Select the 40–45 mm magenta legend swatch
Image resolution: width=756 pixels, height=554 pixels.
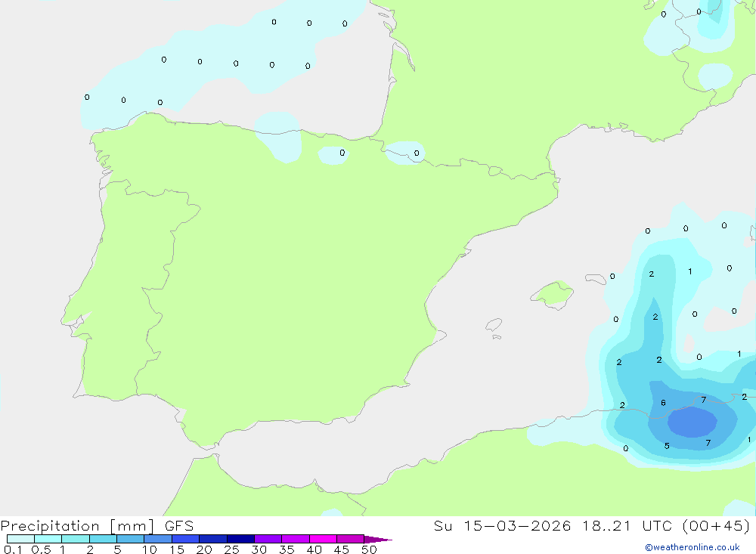coord(323,539)
